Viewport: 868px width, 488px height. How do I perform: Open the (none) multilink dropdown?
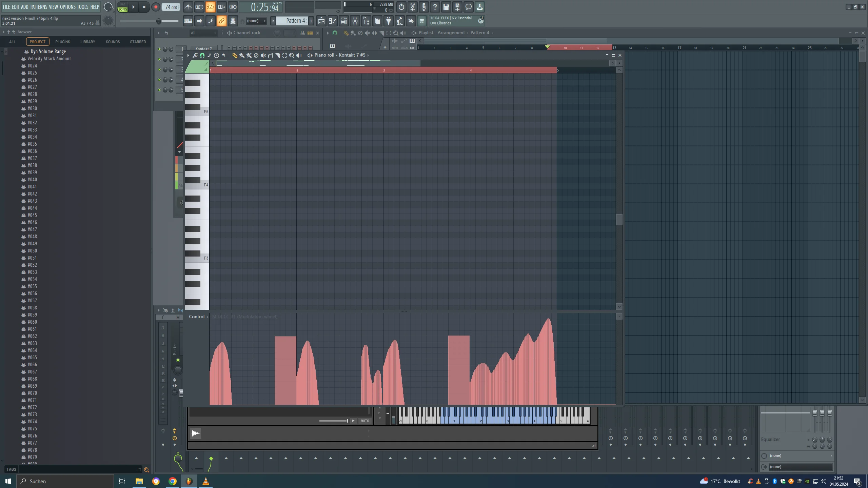[x=256, y=21]
